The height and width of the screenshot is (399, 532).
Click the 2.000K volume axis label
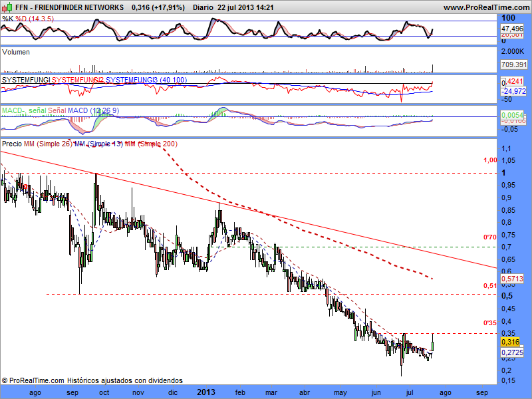513,52
